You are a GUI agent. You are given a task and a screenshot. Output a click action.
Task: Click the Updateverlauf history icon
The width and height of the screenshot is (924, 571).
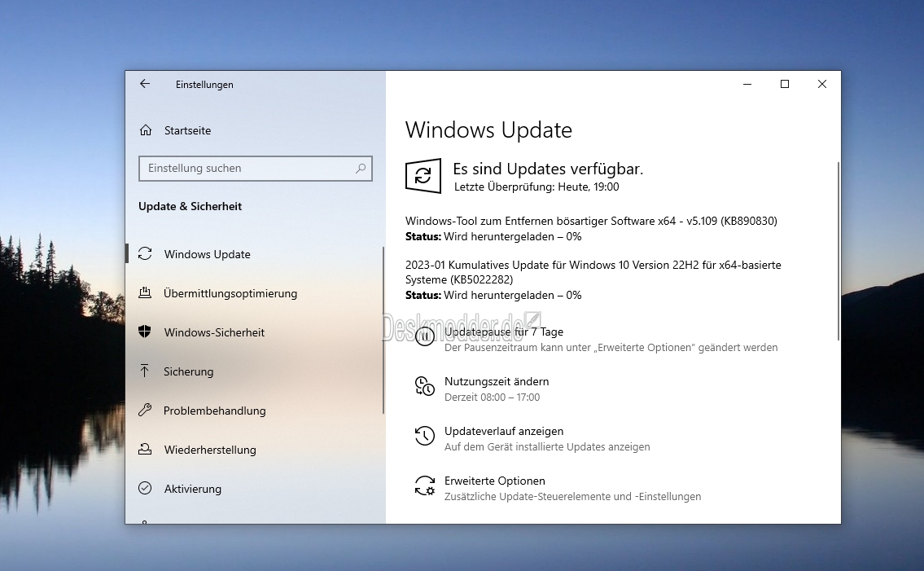point(425,436)
